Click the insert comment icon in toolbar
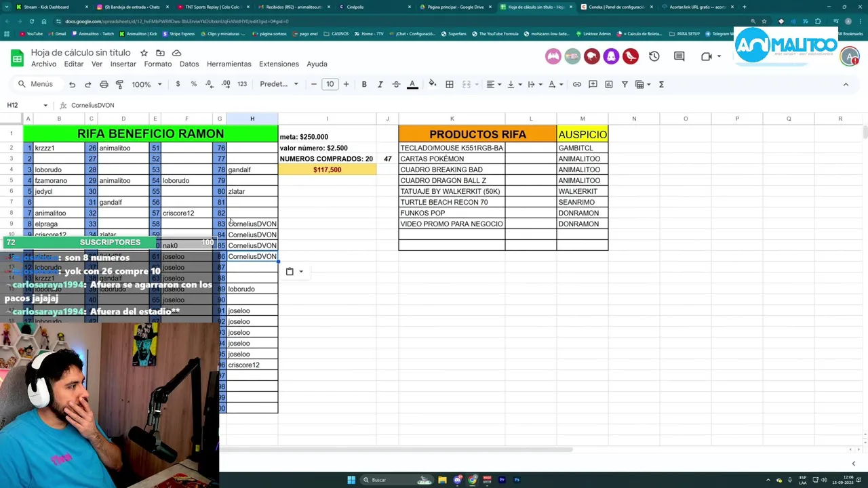 click(593, 84)
